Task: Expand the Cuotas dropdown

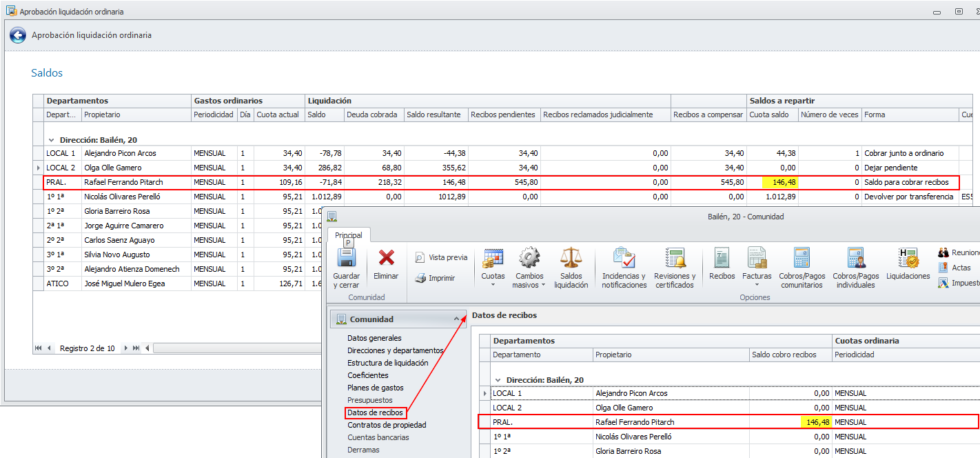Action: pyautogui.click(x=493, y=284)
